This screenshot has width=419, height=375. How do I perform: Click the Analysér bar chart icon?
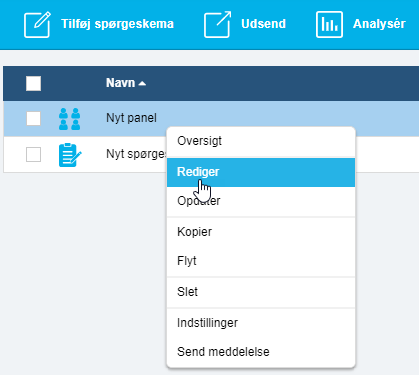point(329,24)
